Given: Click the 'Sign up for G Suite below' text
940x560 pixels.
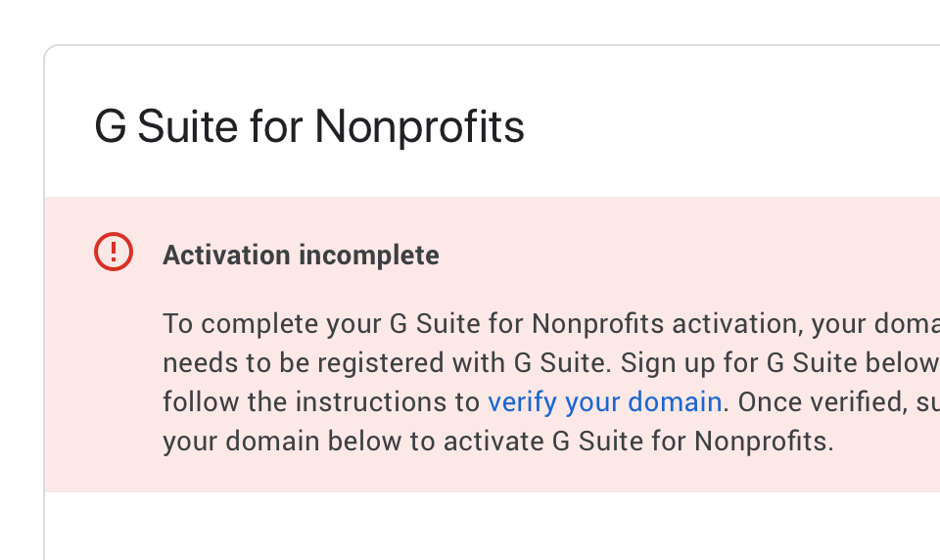Looking at the screenshot, I should tap(779, 363).
